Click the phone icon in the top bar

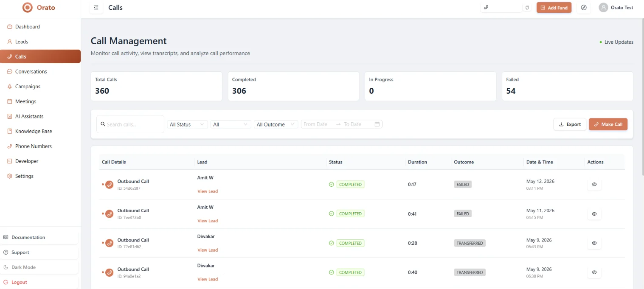[x=486, y=7]
